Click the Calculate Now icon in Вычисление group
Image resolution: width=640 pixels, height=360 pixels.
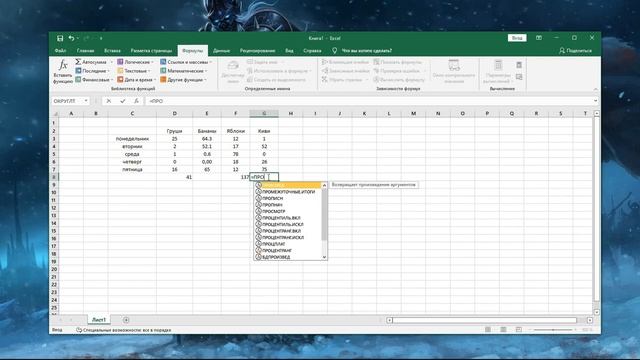click(x=519, y=65)
